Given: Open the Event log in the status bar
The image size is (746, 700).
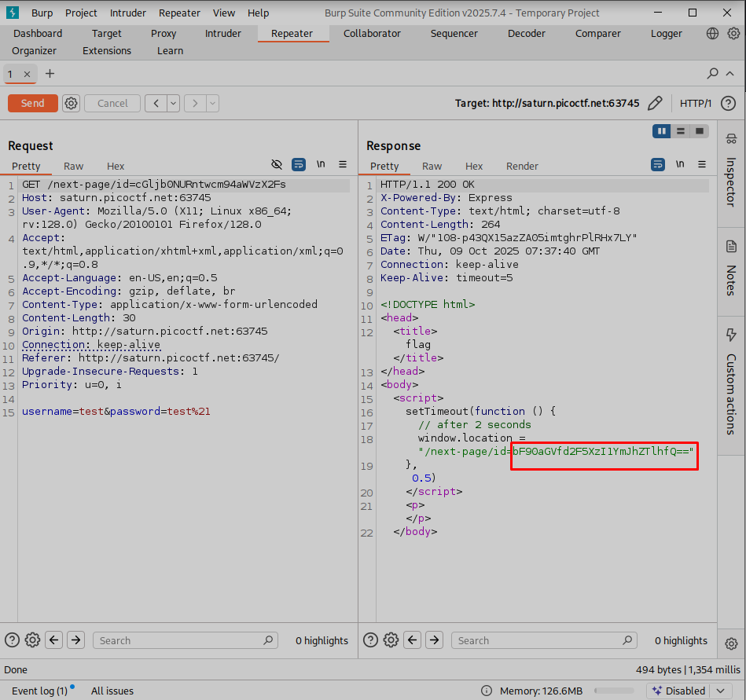Looking at the screenshot, I should pyautogui.click(x=39, y=691).
